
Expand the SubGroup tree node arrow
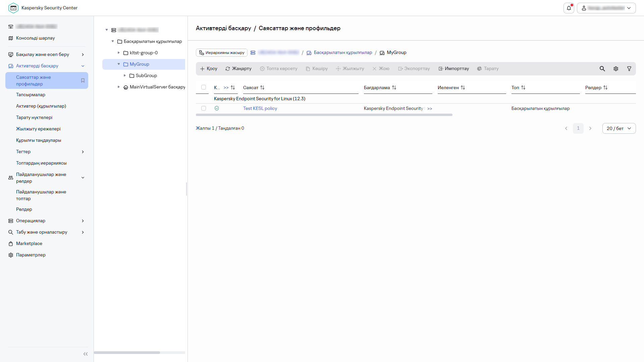pos(125,75)
